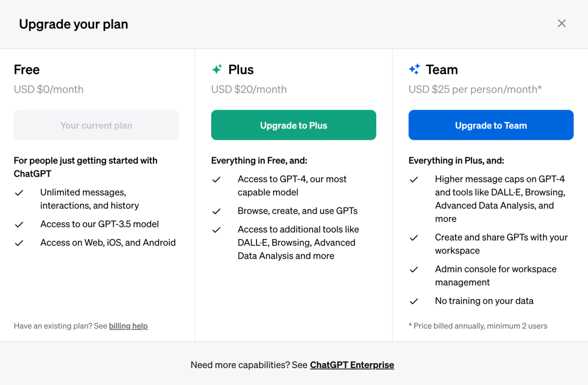Screen dimensions: 588x385
Task: Click checkmark next to No training on your data
Action: [x=414, y=301]
